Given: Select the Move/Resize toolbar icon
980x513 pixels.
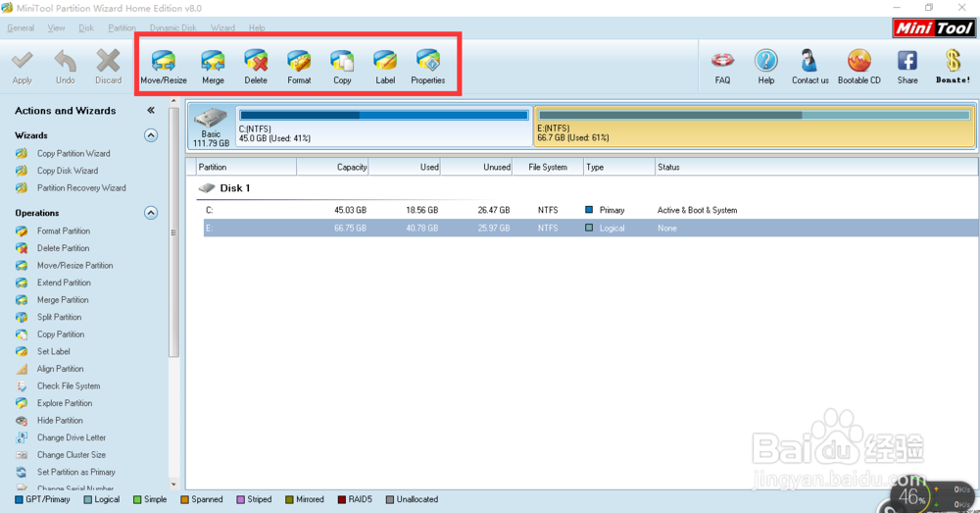Looking at the screenshot, I should [x=164, y=61].
